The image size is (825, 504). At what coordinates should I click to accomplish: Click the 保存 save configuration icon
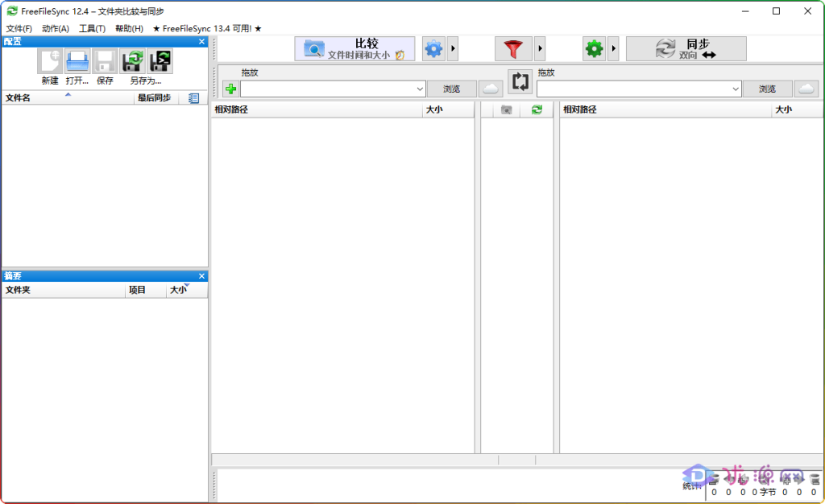[105, 61]
